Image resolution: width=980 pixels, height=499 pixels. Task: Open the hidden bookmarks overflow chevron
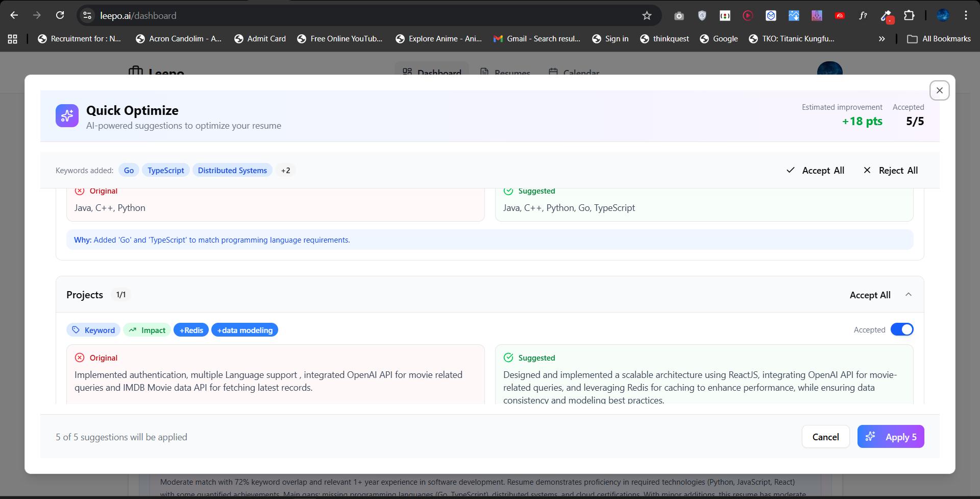pos(881,38)
